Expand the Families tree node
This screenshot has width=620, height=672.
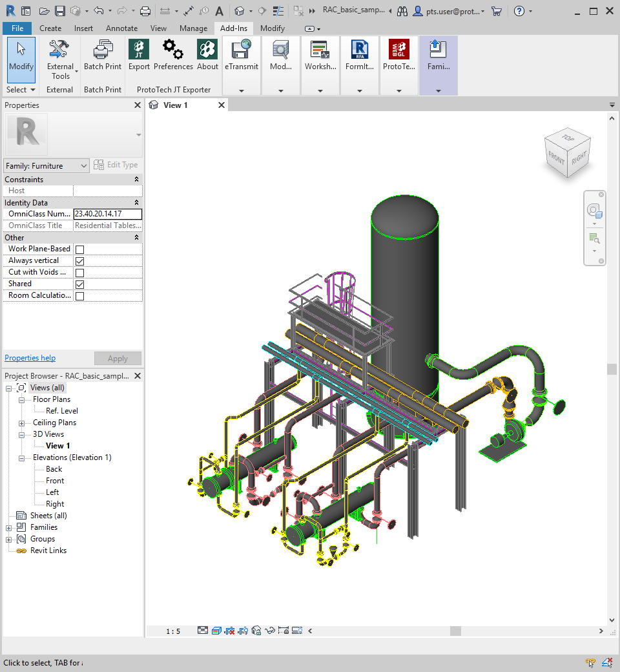(9, 527)
